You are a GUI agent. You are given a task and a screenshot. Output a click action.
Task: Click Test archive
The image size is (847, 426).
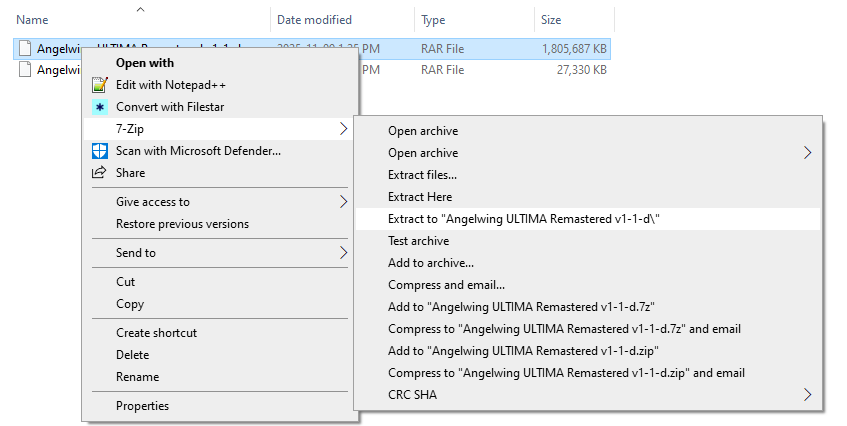[418, 241]
